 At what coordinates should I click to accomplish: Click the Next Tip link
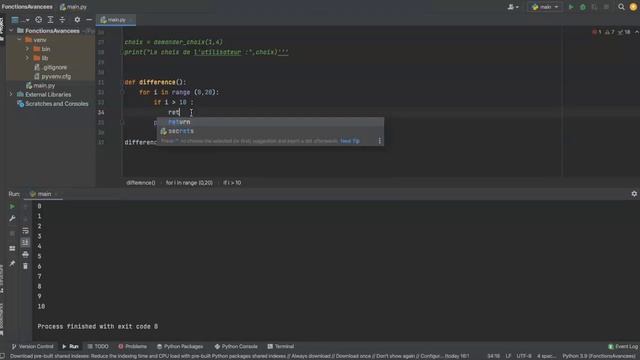350,141
